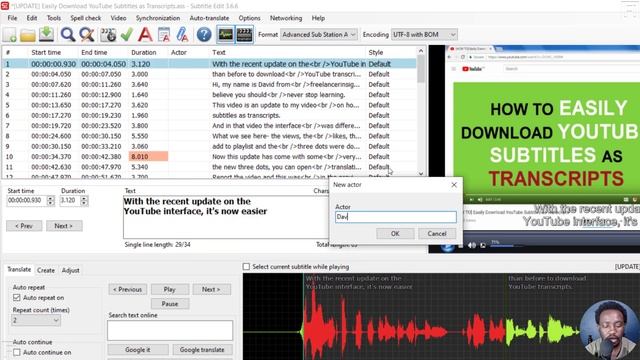The height and width of the screenshot is (360, 640).
Task: Click the green check Spell check icon
Action: click(127, 35)
